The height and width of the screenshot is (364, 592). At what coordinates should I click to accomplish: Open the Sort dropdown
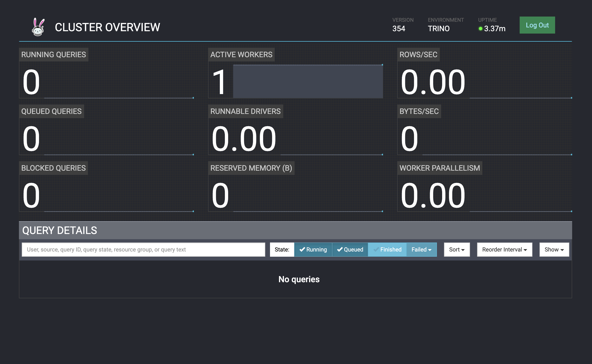coord(457,250)
